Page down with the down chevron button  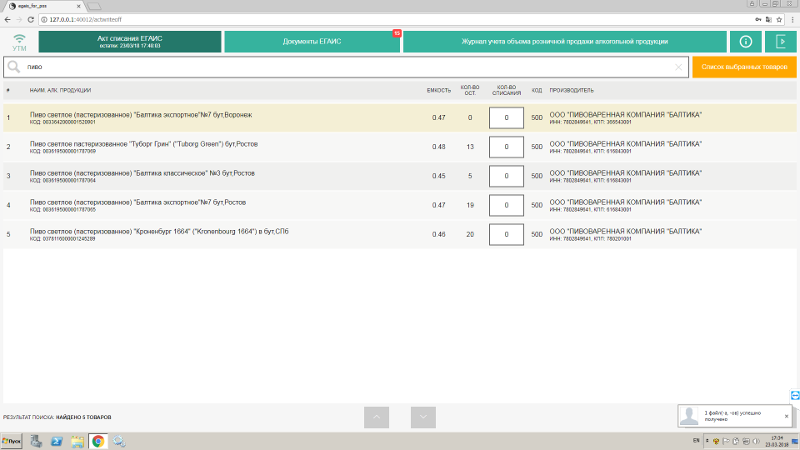(x=423, y=417)
